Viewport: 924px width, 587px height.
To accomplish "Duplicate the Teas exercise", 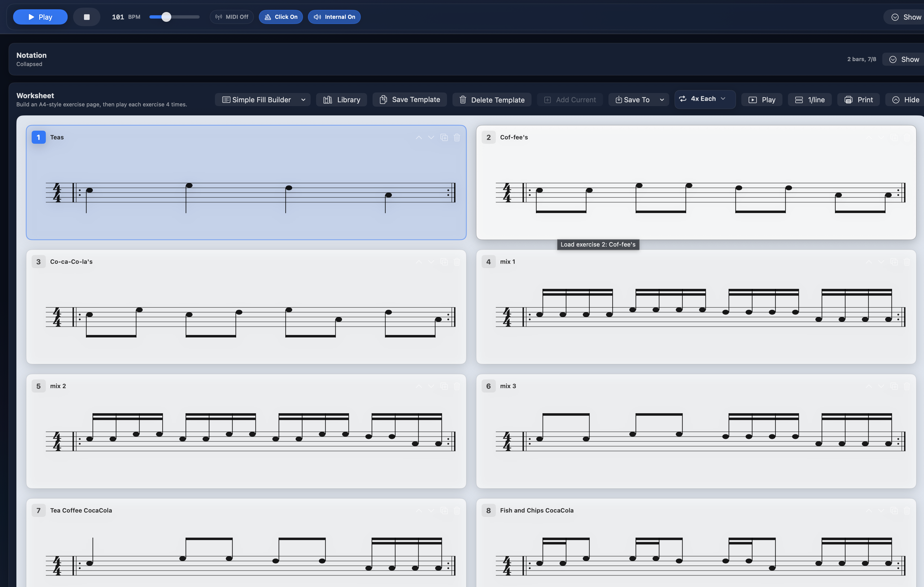I will [x=444, y=137].
